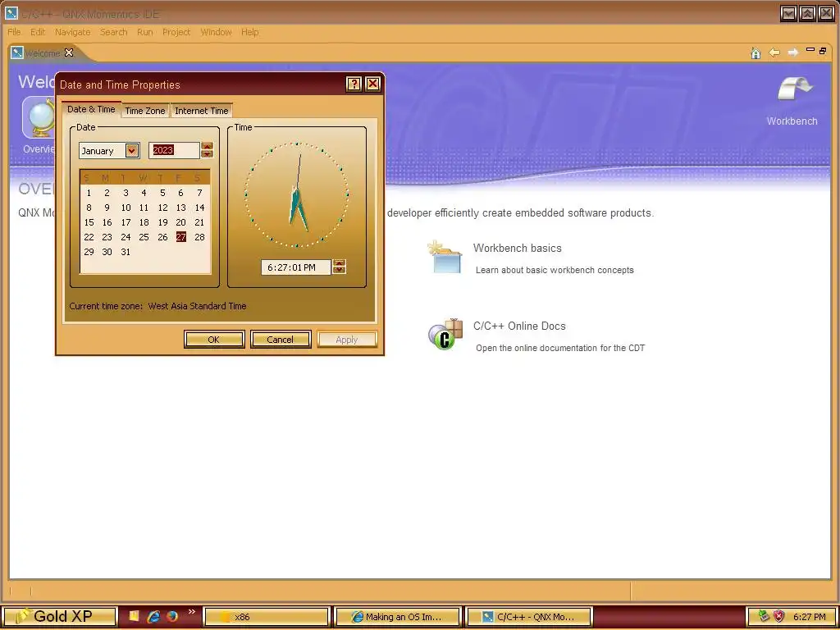Navigate forward with the right arrow icon

(x=793, y=52)
